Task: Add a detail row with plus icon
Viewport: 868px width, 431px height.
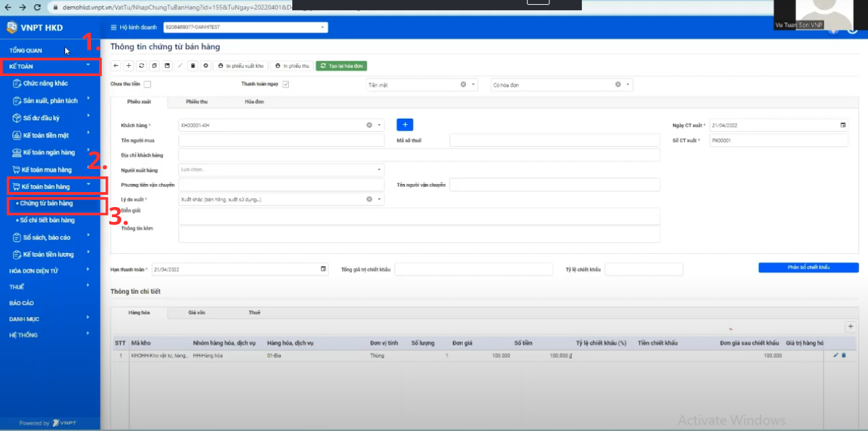Action: 850,326
